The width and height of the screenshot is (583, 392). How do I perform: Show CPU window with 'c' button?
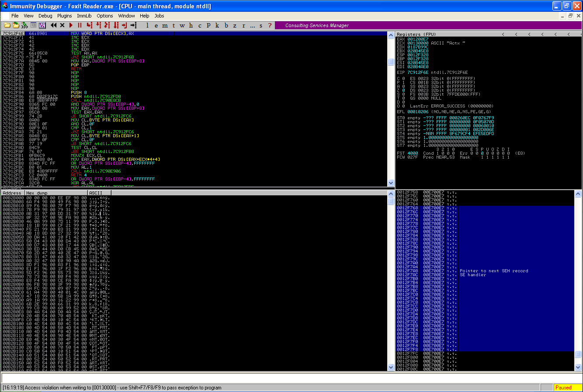[x=200, y=25]
